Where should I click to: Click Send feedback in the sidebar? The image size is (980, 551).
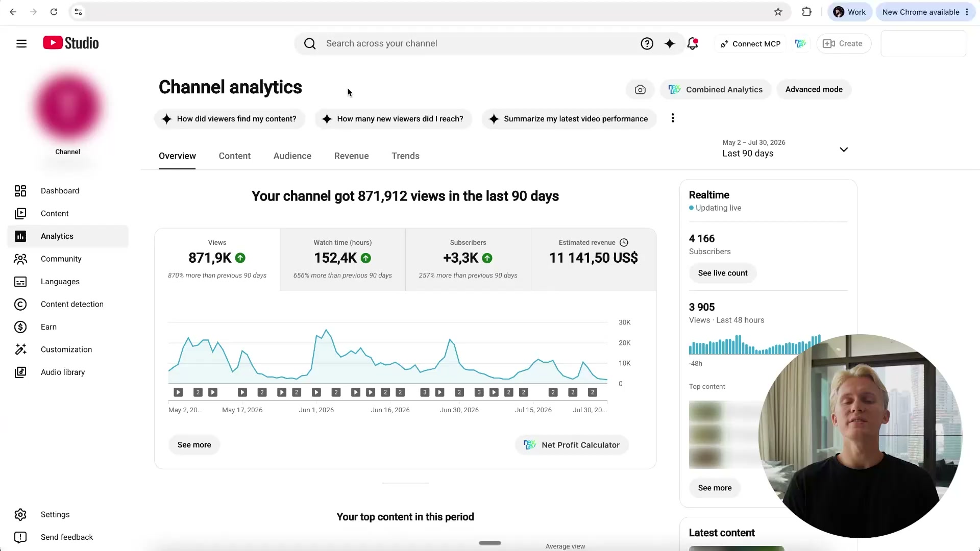pos(68,537)
